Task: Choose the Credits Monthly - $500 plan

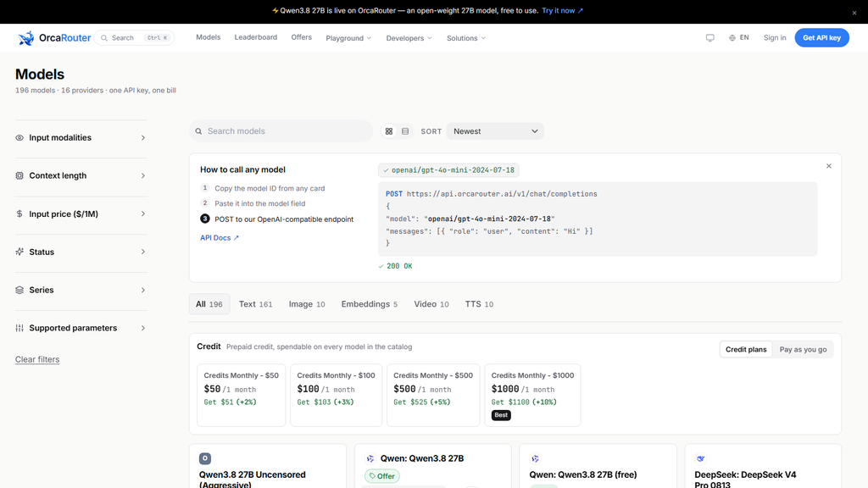Action: (x=433, y=395)
